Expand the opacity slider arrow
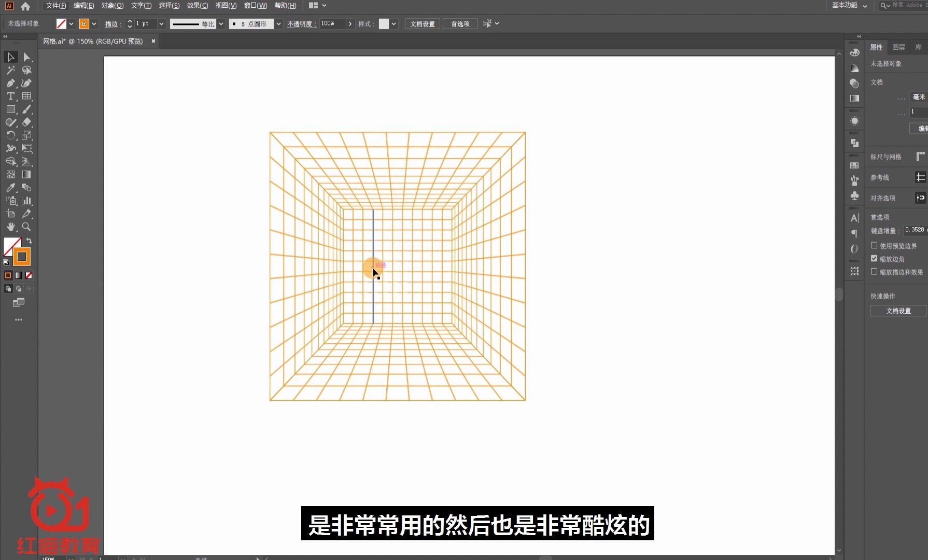 [x=350, y=24]
